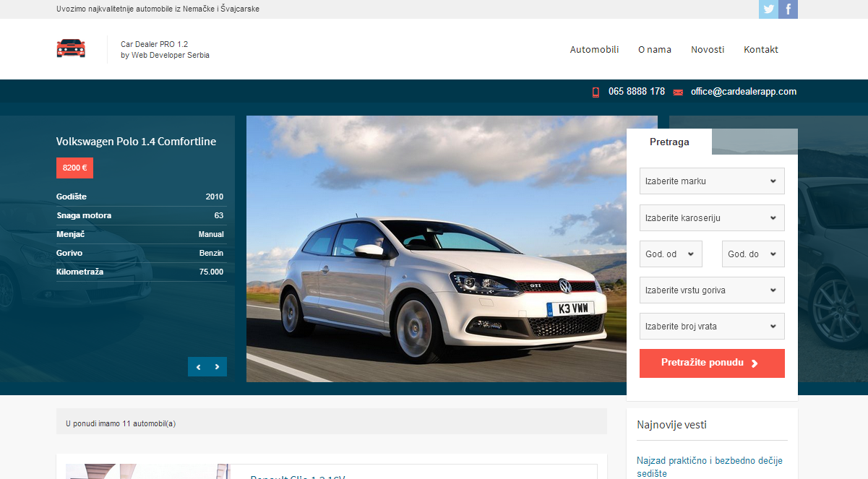
Task: Open the Izaberite karoseriju dropdown
Action: coord(712,217)
